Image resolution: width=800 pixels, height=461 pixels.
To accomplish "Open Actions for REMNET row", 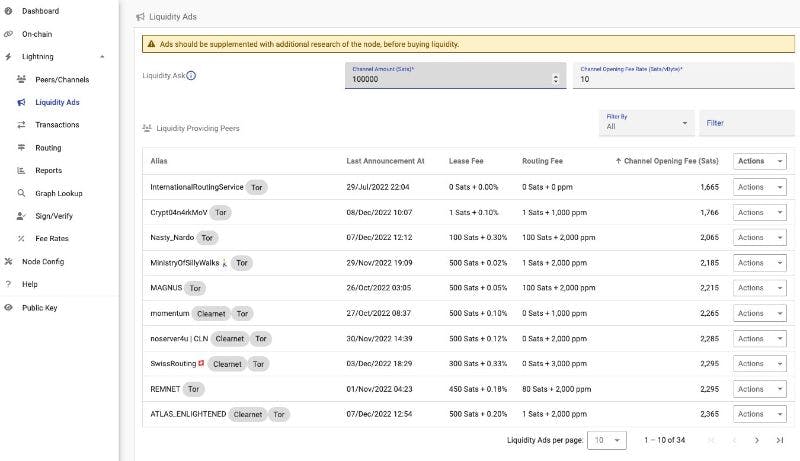I will click(760, 389).
